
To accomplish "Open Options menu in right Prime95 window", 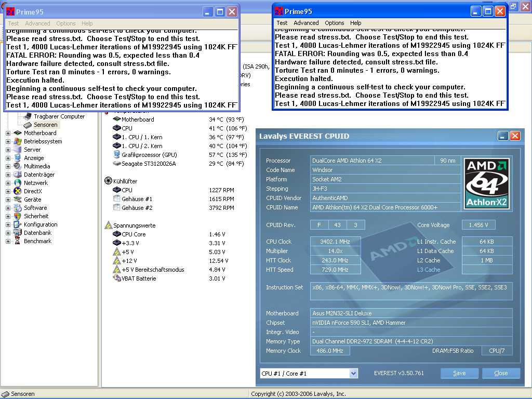I will click(x=334, y=23).
